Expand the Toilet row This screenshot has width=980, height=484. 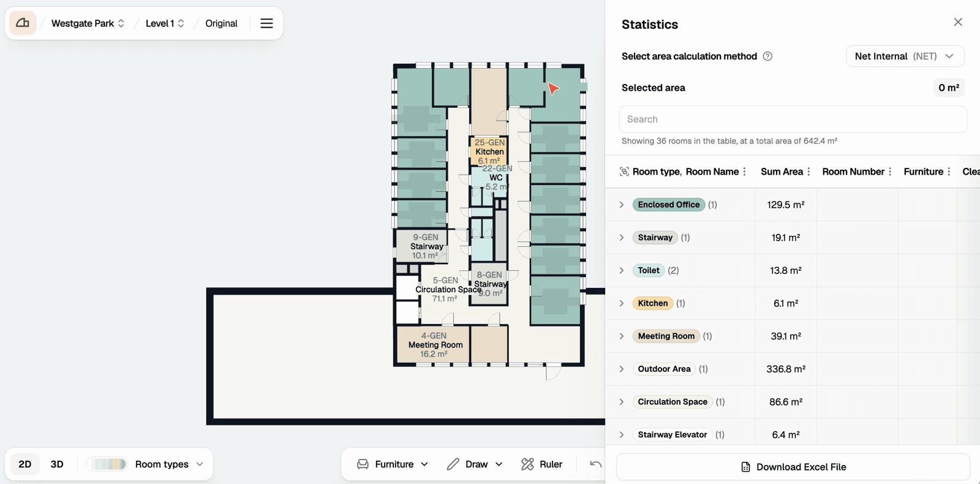point(622,270)
